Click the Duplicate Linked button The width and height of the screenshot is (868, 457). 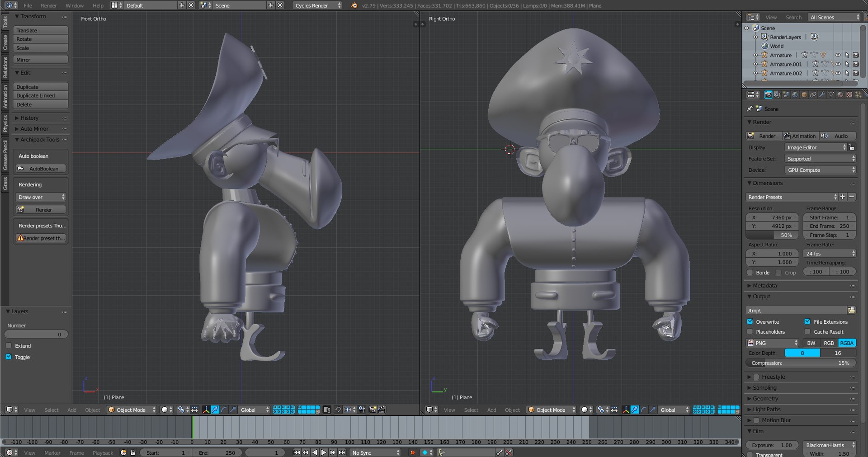40,95
